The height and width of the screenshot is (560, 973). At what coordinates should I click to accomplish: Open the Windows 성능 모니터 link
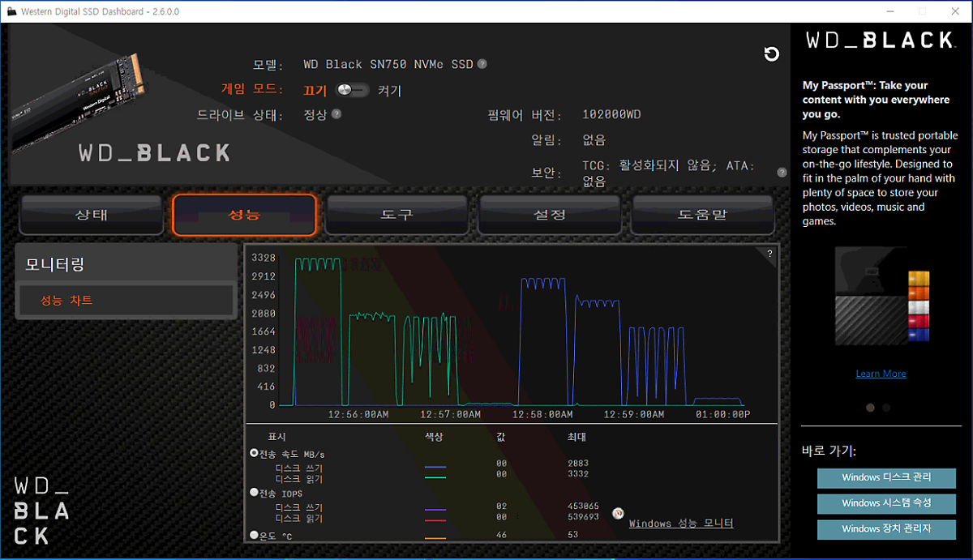pyautogui.click(x=681, y=524)
